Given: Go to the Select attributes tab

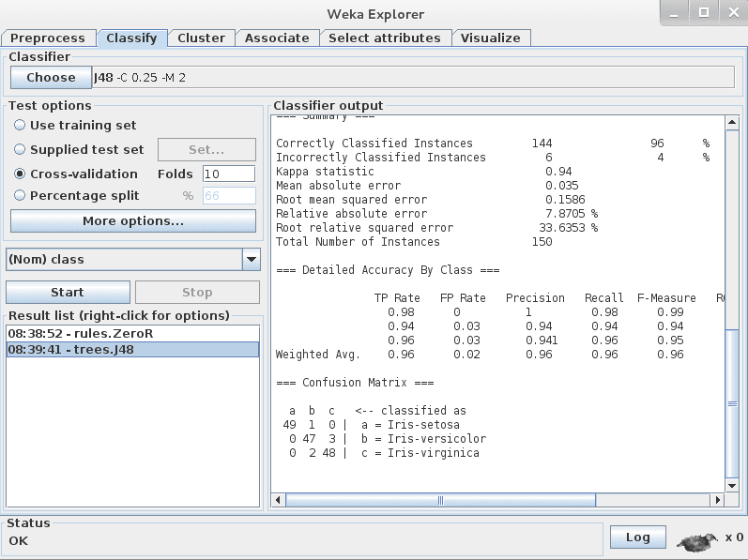Looking at the screenshot, I should point(385,38).
